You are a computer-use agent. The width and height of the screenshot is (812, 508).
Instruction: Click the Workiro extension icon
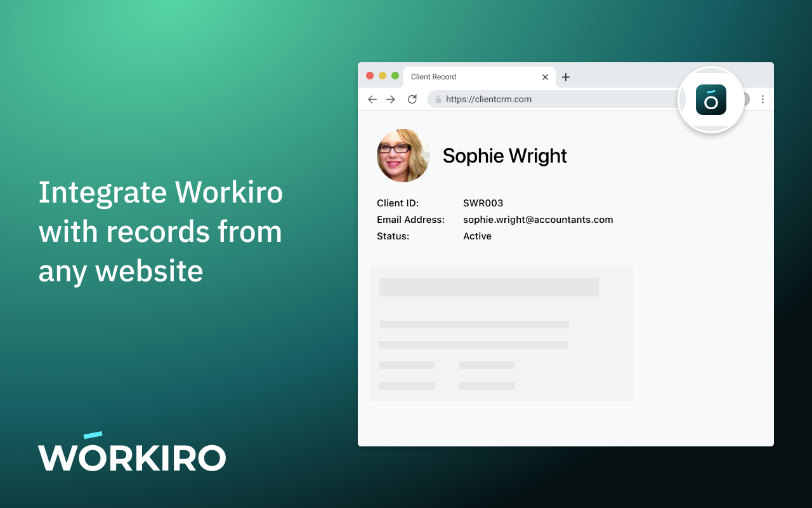click(711, 100)
